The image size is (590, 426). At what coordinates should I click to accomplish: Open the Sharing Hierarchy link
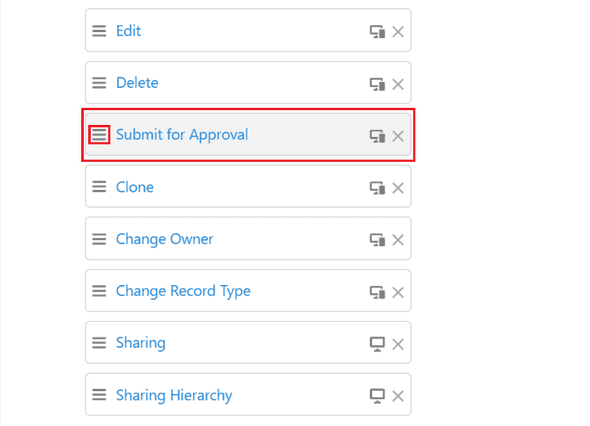click(x=174, y=395)
